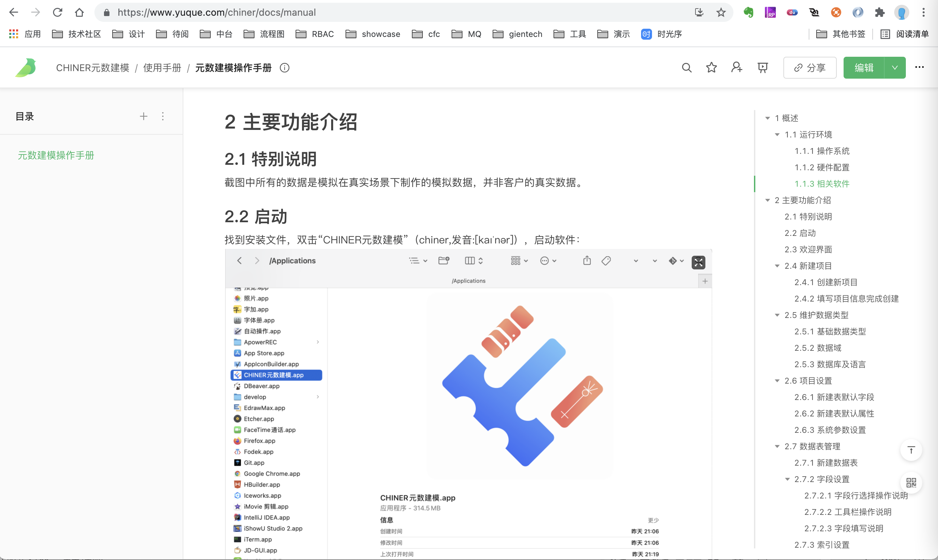The image size is (938, 560).
Task: Open the 流程图 bookmark folder
Action: click(264, 34)
